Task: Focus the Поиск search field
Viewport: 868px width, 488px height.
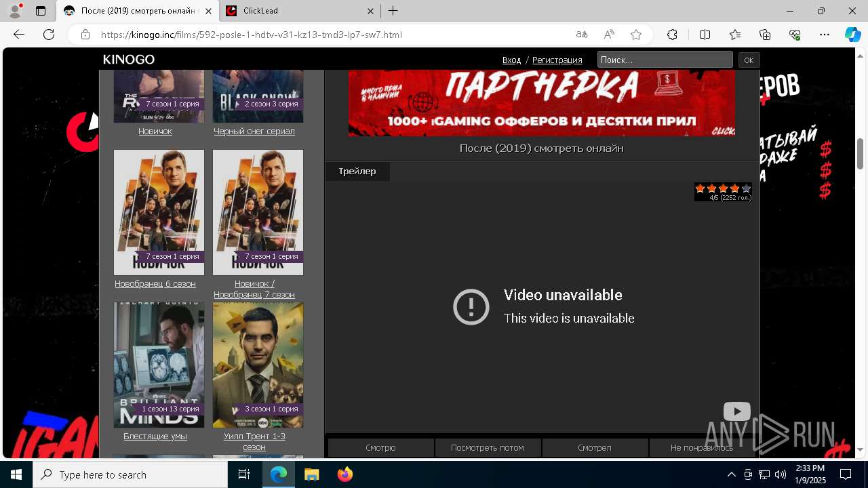Action: [x=665, y=60]
